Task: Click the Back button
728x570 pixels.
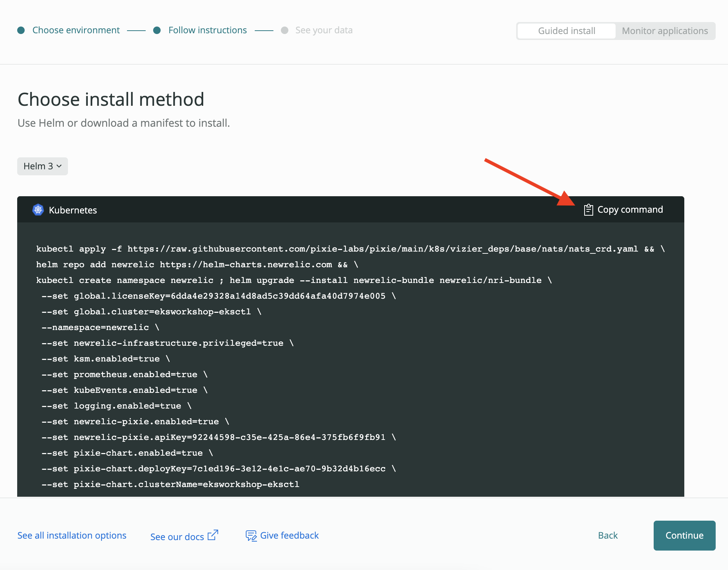Action: pos(608,535)
